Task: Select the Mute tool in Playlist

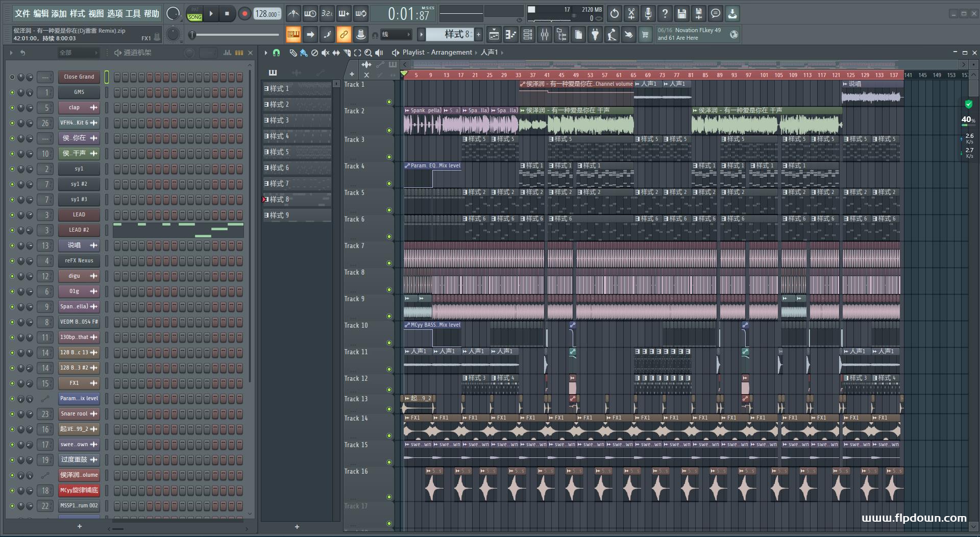Action: click(x=325, y=53)
